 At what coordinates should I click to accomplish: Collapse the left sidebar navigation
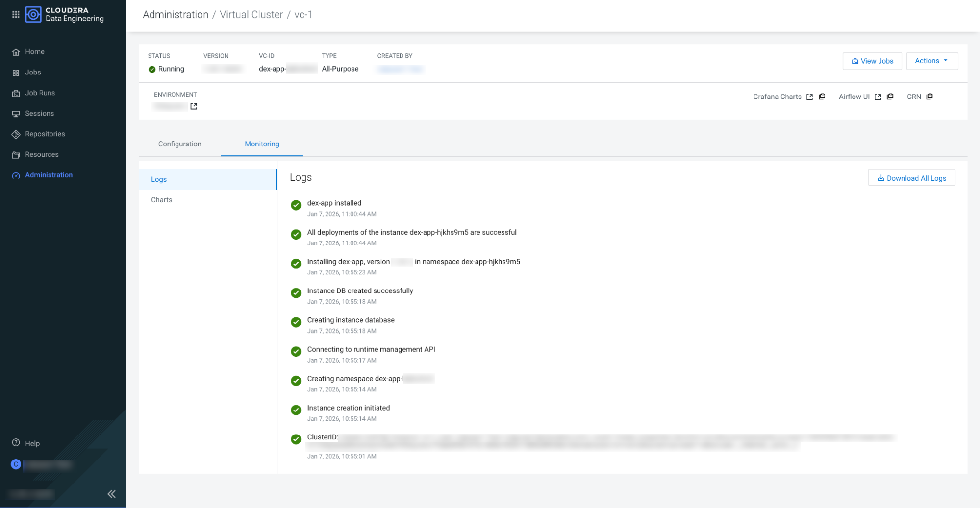[111, 494]
